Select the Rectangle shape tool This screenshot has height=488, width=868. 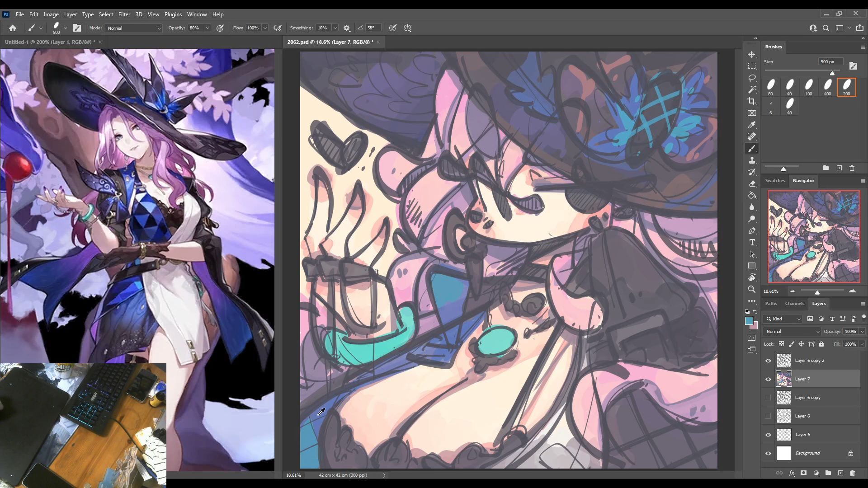(x=752, y=266)
